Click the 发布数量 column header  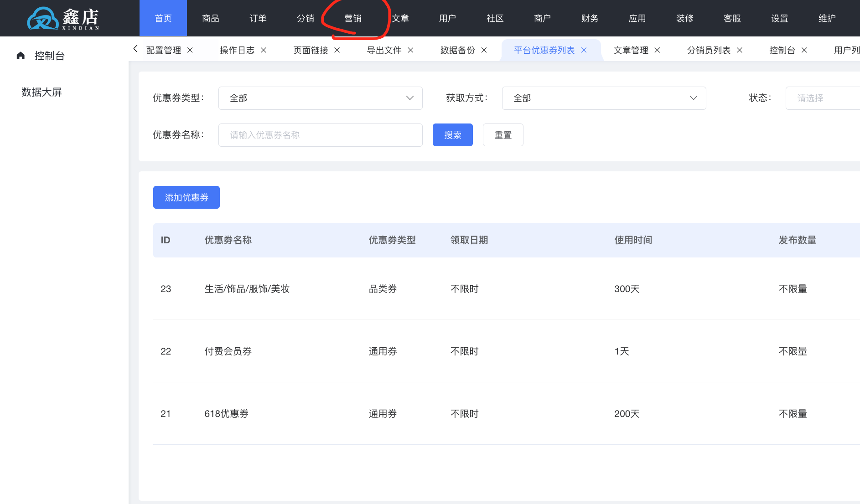coord(798,240)
